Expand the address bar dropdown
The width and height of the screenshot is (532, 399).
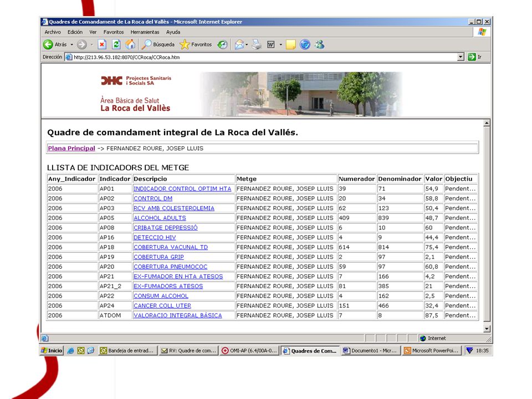click(461, 57)
